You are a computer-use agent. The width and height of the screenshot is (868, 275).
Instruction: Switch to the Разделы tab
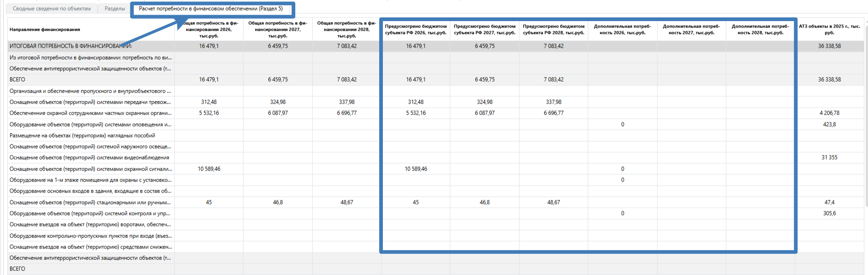pos(115,9)
